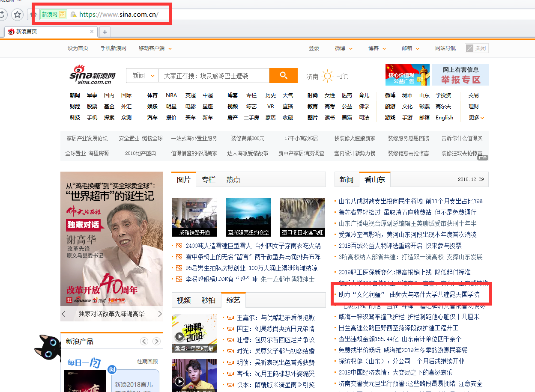Viewport: 535px width, 392px height.
Task: Open a new browser tab with plus button
Action: pos(105,32)
